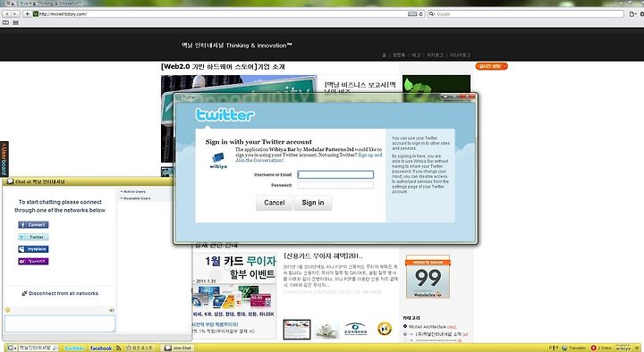Open the top sites grid icon
644x352 pixels.
15,23
